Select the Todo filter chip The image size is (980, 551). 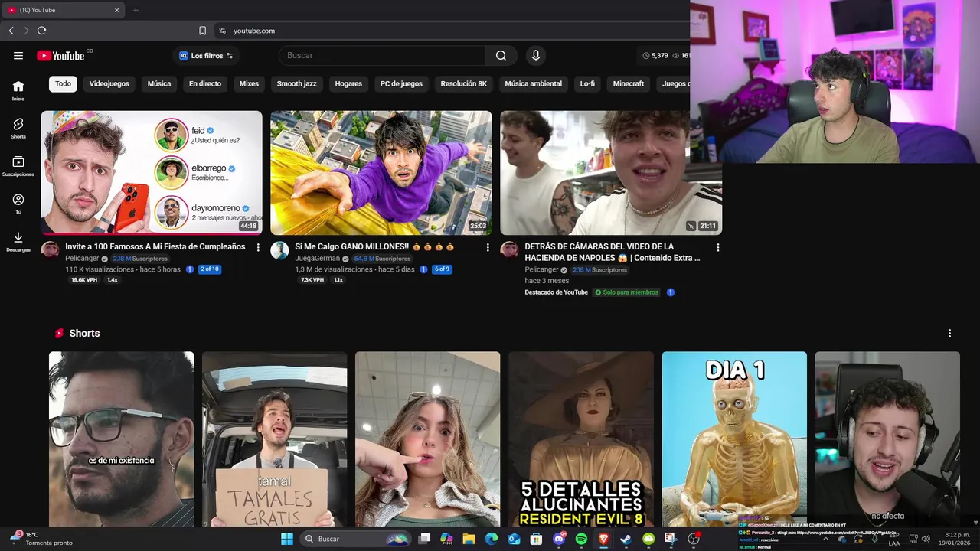[x=63, y=83]
